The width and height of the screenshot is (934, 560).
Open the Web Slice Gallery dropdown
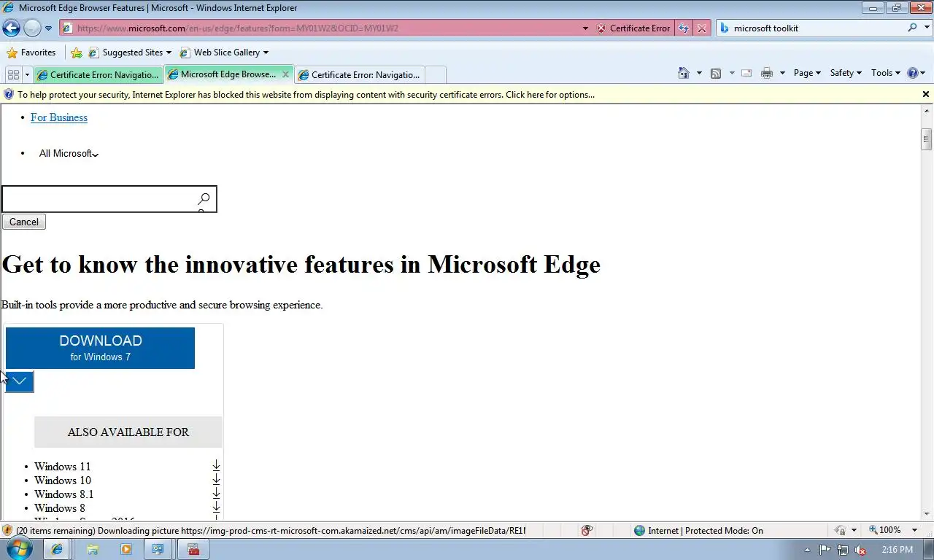[224, 52]
